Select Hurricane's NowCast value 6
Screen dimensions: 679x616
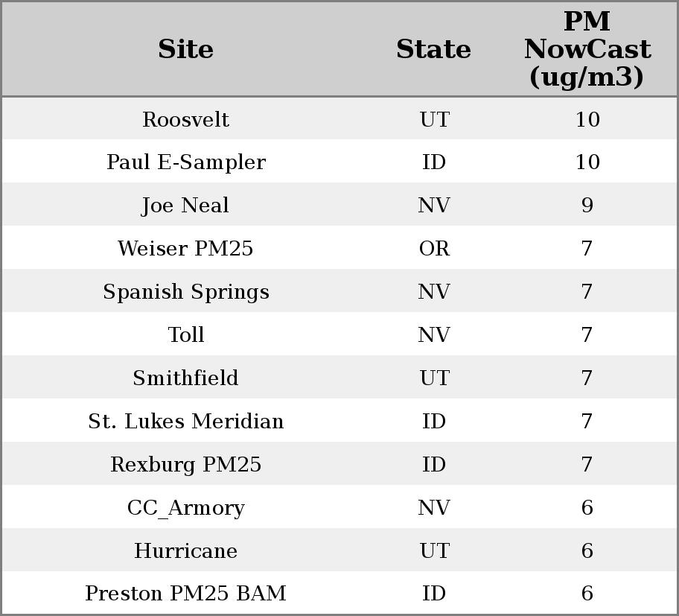587,551
